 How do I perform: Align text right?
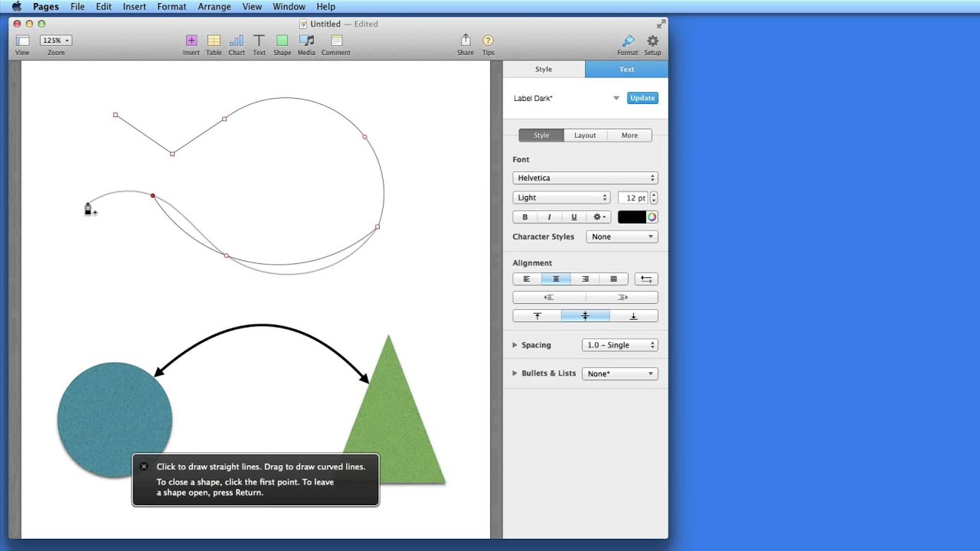click(585, 279)
